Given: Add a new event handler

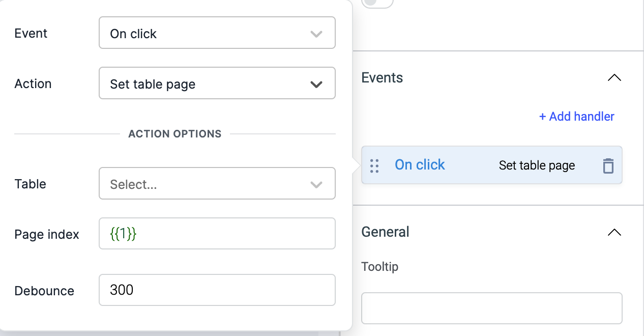Looking at the screenshot, I should 576,117.
